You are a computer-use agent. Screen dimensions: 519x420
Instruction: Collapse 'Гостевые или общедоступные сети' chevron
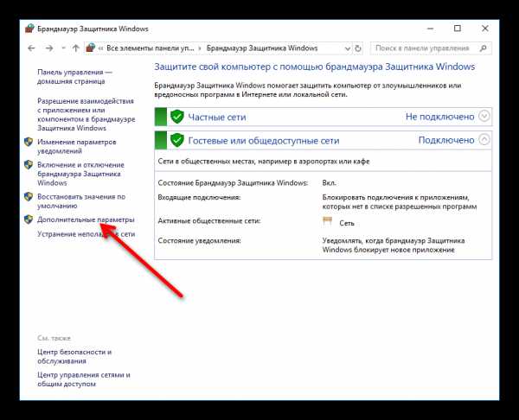484,139
